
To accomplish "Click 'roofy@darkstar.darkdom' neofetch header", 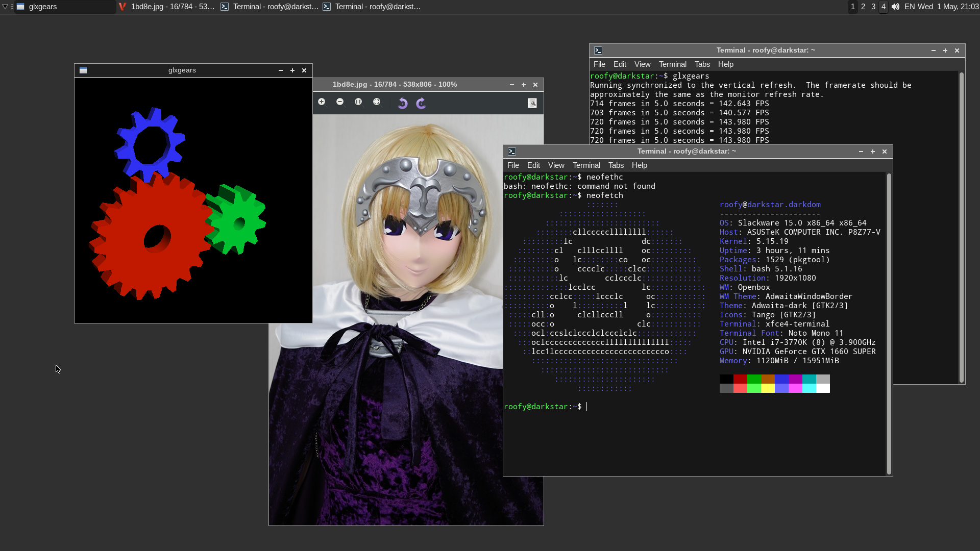I will (x=770, y=205).
